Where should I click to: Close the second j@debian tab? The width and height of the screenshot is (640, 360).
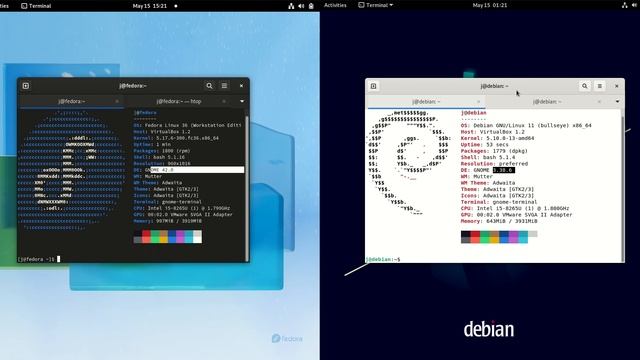point(599,102)
